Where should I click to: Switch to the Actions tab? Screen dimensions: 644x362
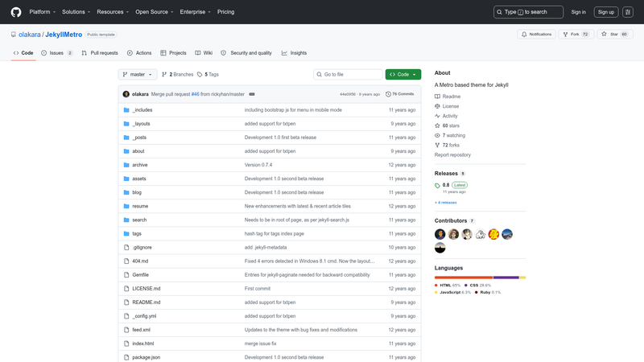point(139,53)
